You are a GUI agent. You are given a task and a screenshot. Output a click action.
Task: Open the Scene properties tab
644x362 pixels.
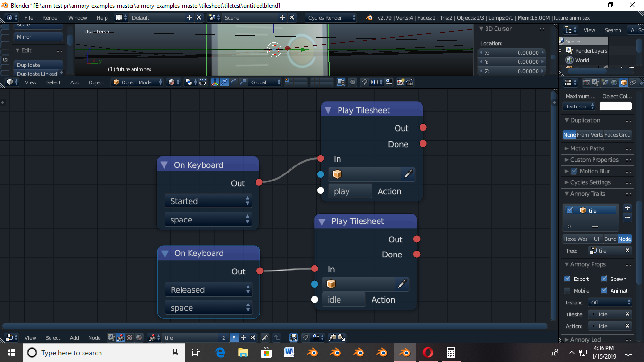605,82
